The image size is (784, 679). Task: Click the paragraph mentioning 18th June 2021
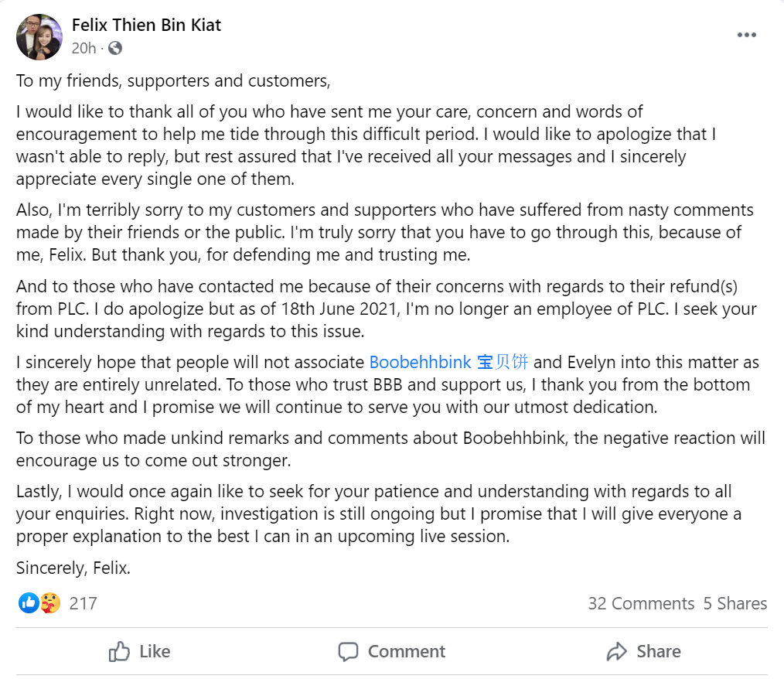[386, 309]
